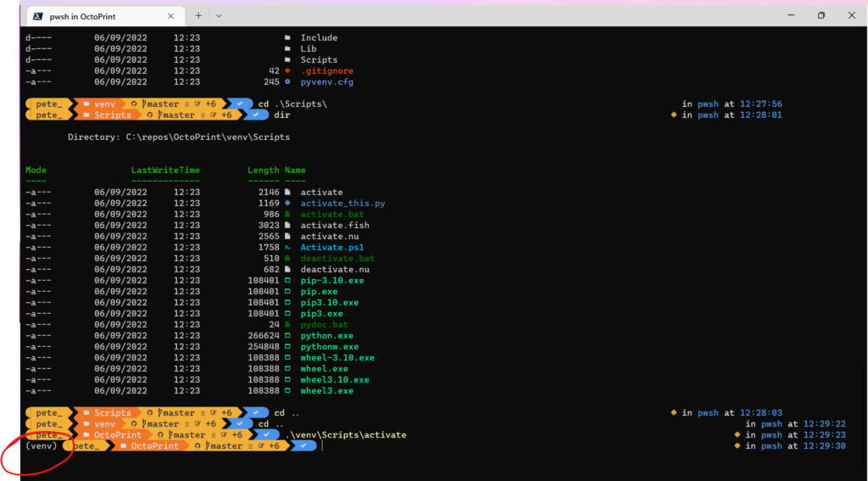Click the exe icon beside pip-3.10.exe

click(x=287, y=281)
